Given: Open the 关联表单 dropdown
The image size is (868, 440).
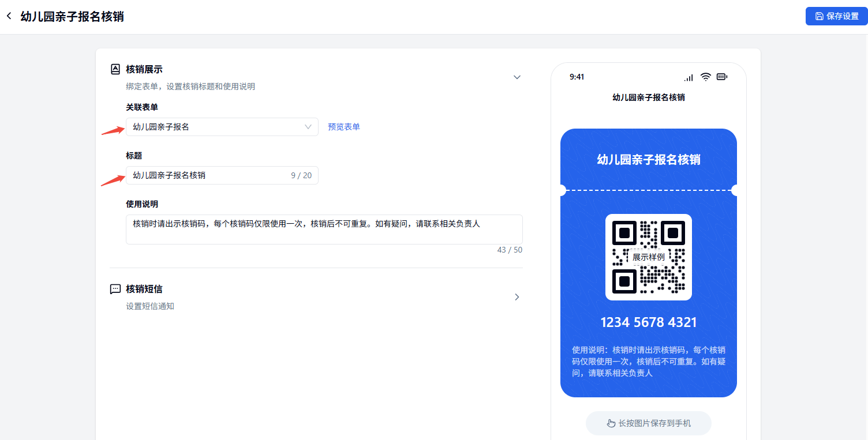Looking at the screenshot, I should pyautogui.click(x=222, y=127).
